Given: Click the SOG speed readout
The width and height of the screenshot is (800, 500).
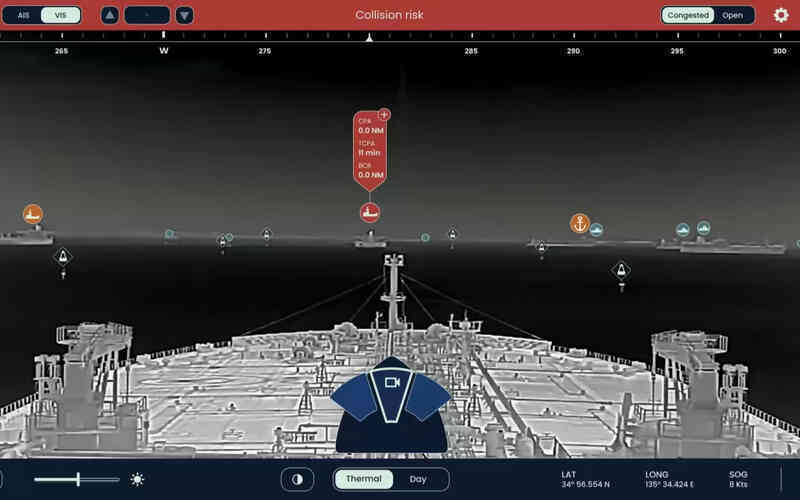Looking at the screenshot, I should click(738, 479).
